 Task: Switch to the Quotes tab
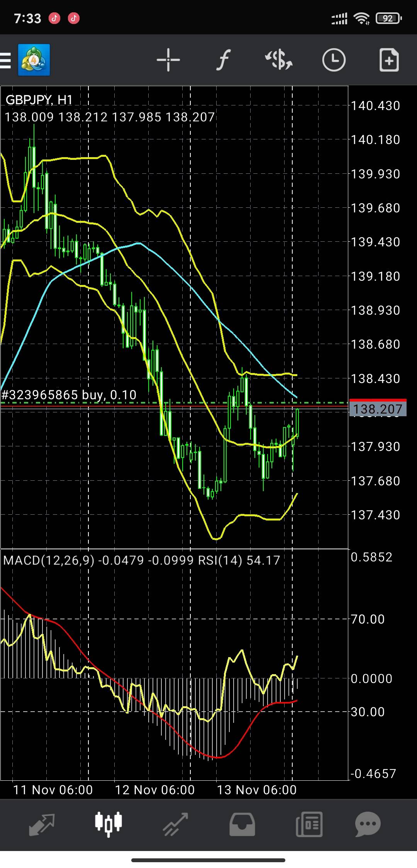coord(42,824)
